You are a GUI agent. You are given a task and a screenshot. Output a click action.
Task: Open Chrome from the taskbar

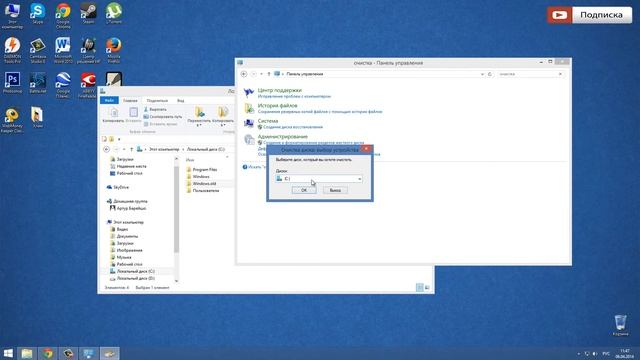[48, 353]
